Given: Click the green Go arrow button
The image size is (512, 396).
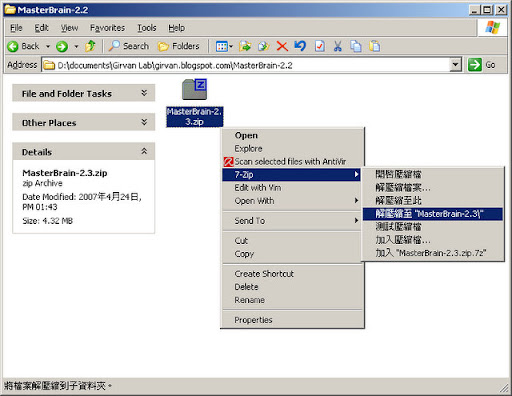Looking at the screenshot, I should click(x=475, y=65).
